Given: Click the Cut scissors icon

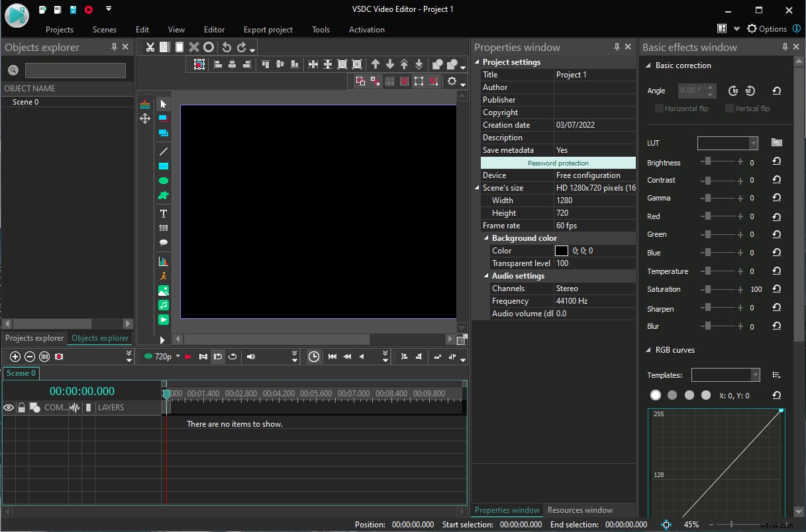Looking at the screenshot, I should 150,47.
